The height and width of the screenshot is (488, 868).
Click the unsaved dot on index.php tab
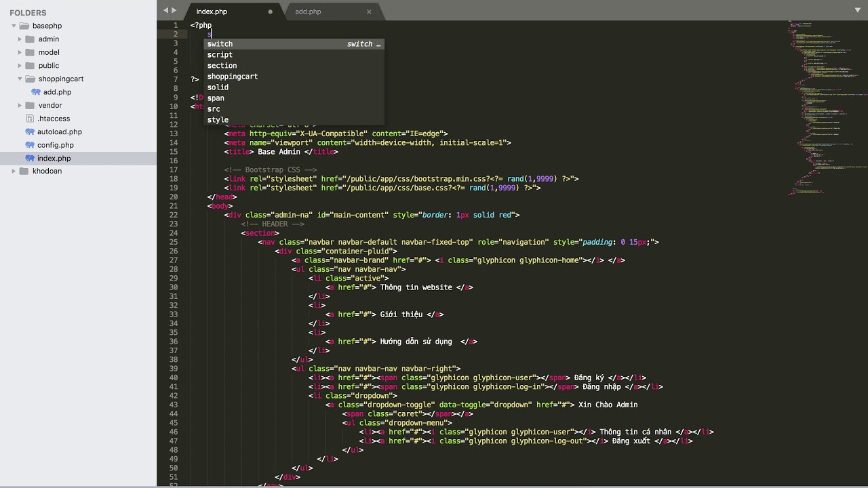click(271, 12)
